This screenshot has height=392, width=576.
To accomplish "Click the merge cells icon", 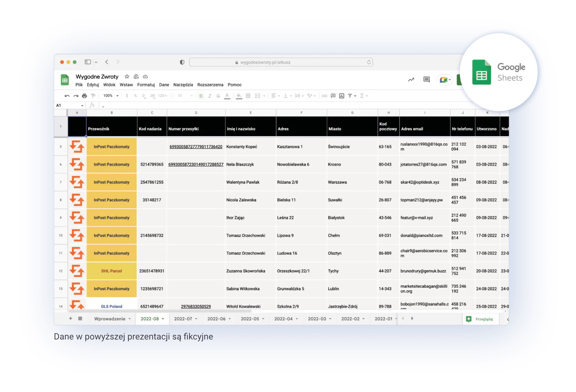I will click(257, 96).
